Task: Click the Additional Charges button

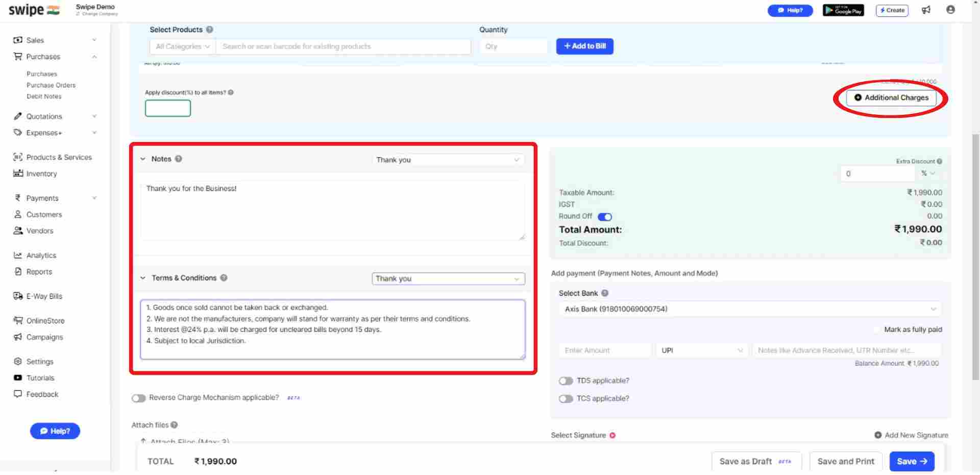Action: click(891, 98)
